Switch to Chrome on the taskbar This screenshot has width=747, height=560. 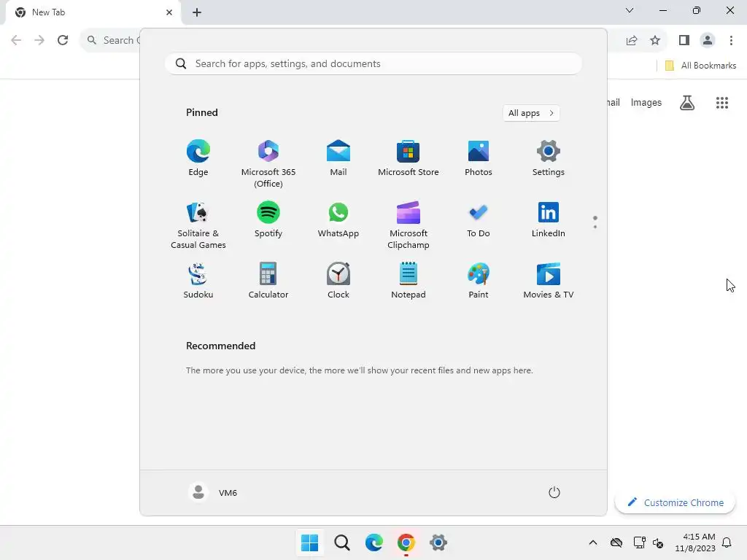pyautogui.click(x=406, y=542)
